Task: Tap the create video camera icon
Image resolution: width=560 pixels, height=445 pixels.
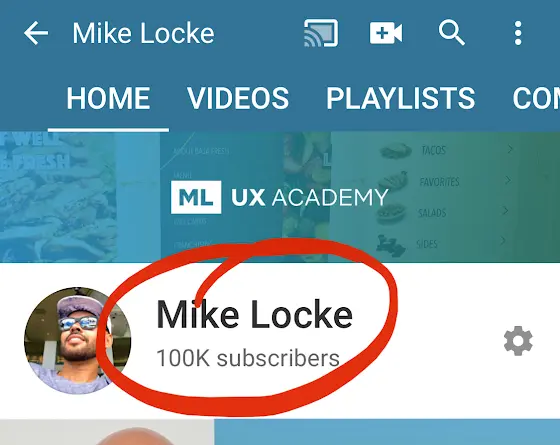Action: [386, 33]
